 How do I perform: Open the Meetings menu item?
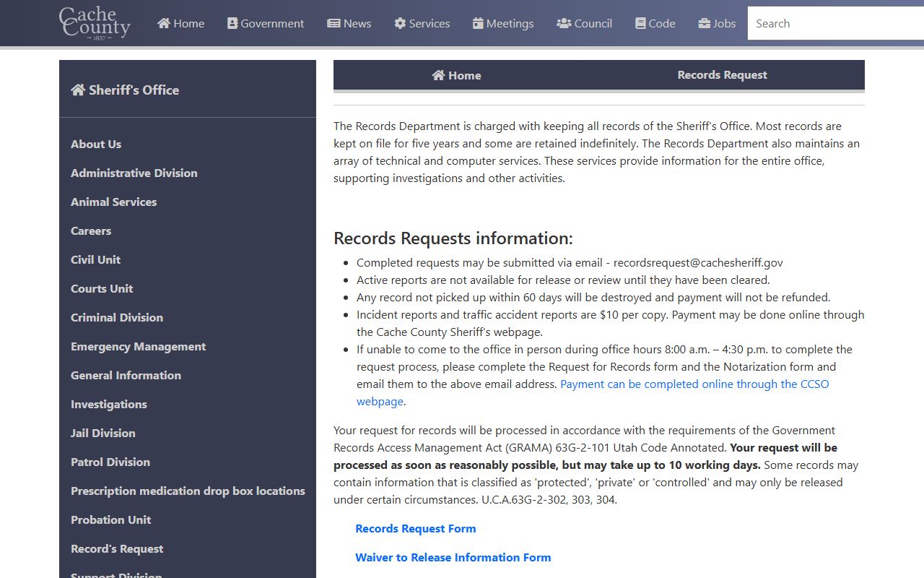[503, 23]
